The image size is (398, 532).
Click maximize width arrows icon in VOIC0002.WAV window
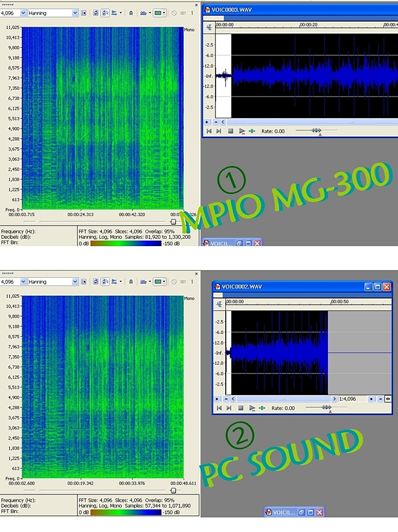point(388,399)
